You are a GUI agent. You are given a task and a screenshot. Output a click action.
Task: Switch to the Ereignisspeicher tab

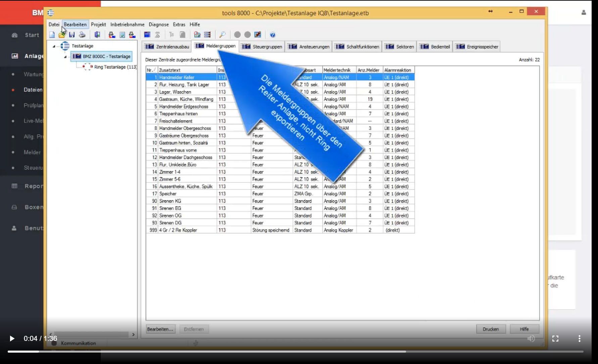point(477,47)
